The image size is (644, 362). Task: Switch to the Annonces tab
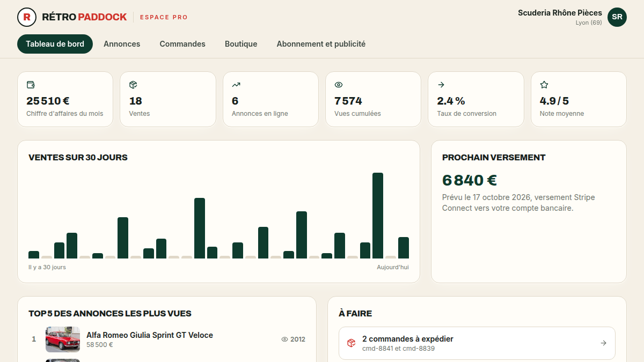pyautogui.click(x=122, y=44)
